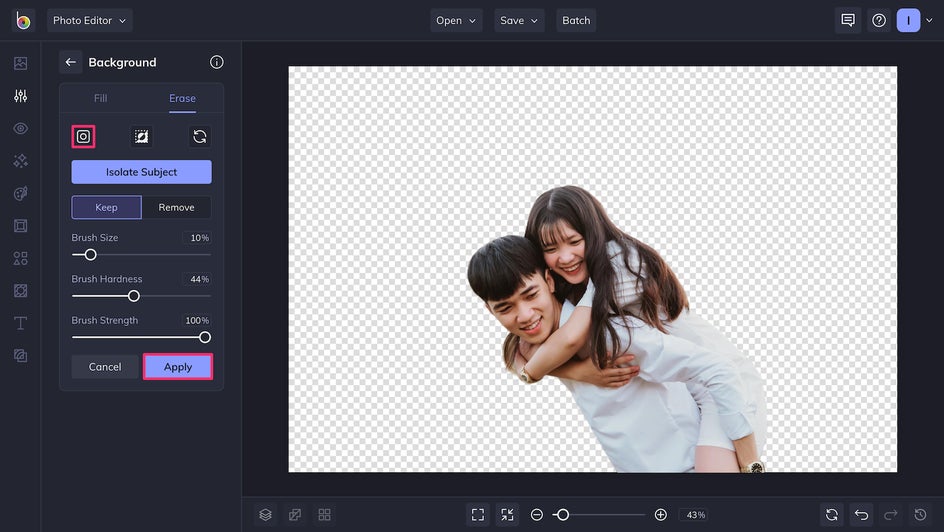Image resolution: width=944 pixels, height=532 pixels.
Task: Apply the background removal
Action: [x=178, y=367]
